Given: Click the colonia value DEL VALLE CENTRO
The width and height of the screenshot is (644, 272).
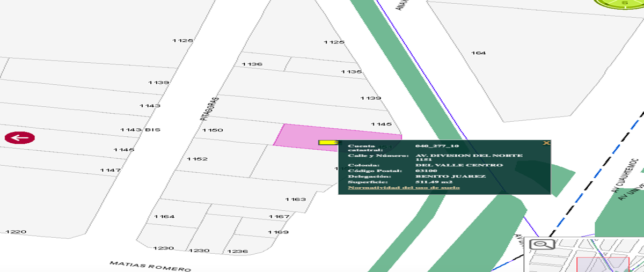Looking at the screenshot, I should 459,165.
